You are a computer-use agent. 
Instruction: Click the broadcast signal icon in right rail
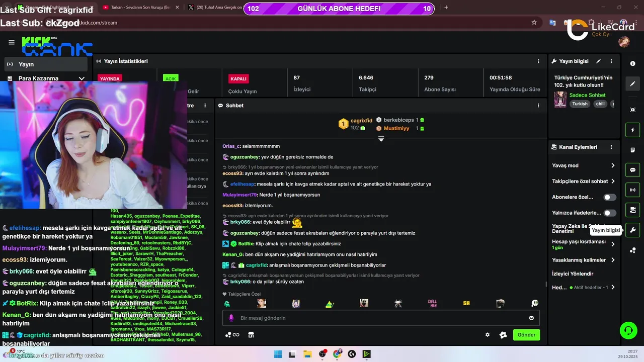(x=632, y=190)
